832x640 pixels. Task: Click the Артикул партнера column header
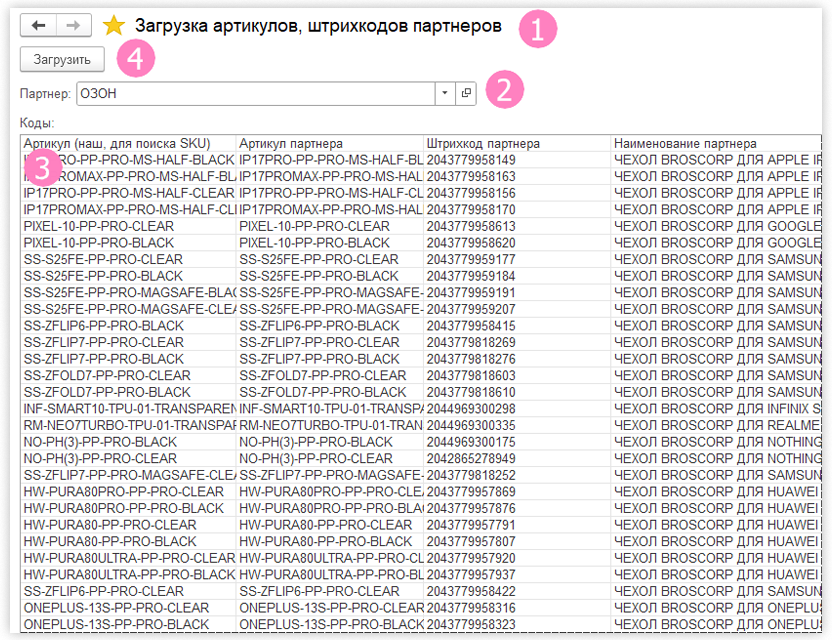[x=330, y=144]
